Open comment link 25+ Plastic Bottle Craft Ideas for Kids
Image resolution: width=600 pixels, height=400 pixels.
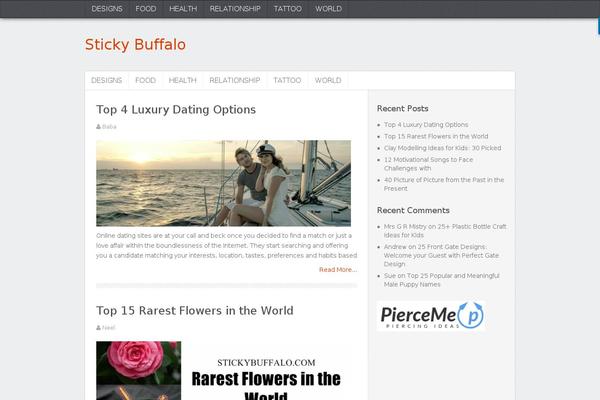(445, 231)
